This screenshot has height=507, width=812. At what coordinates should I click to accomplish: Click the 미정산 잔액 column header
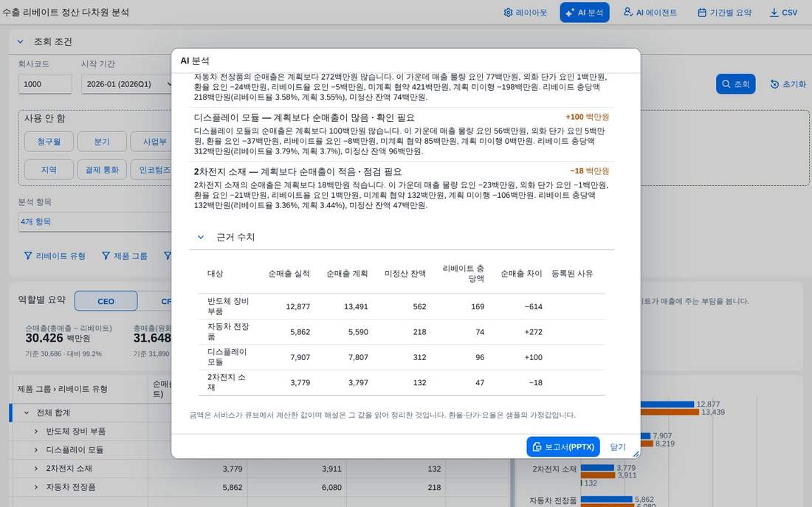tap(405, 274)
